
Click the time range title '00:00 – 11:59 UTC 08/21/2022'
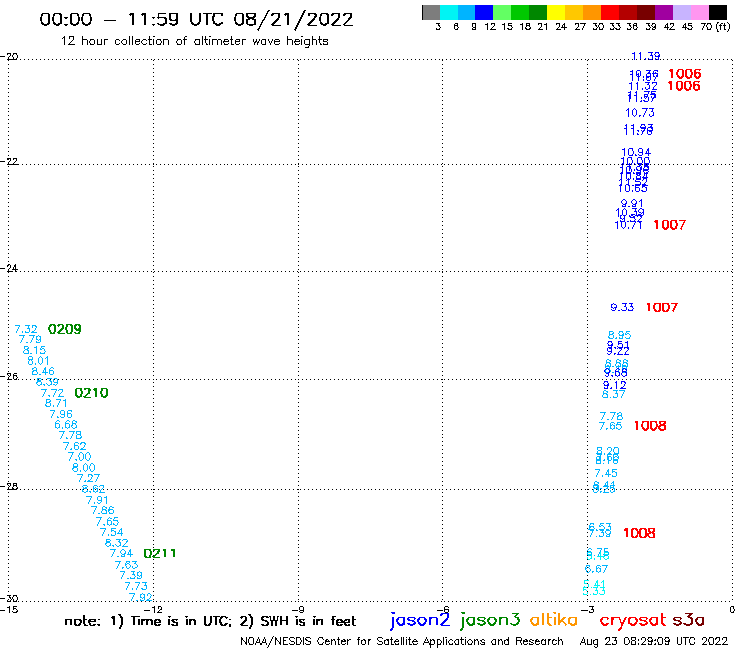[x=196, y=19]
